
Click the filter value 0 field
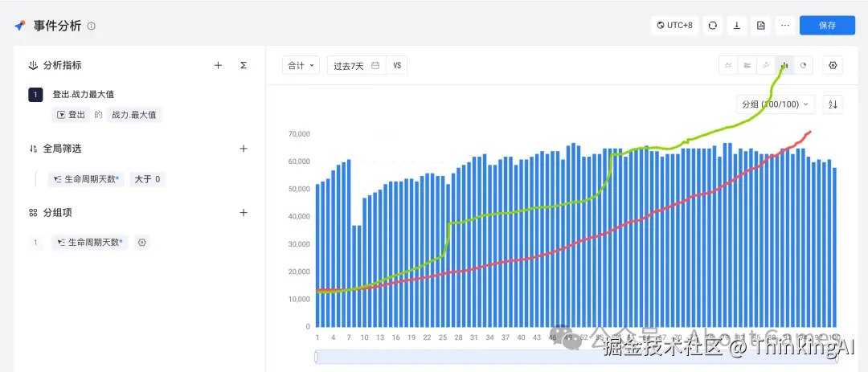tap(158, 179)
